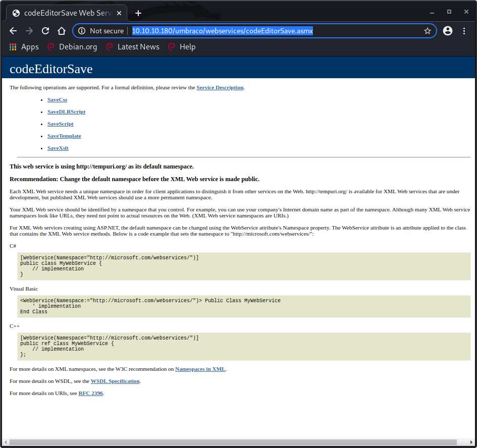The height and width of the screenshot is (448, 477).
Task: Open the Chrome three-dot menu
Action: [x=463, y=31]
